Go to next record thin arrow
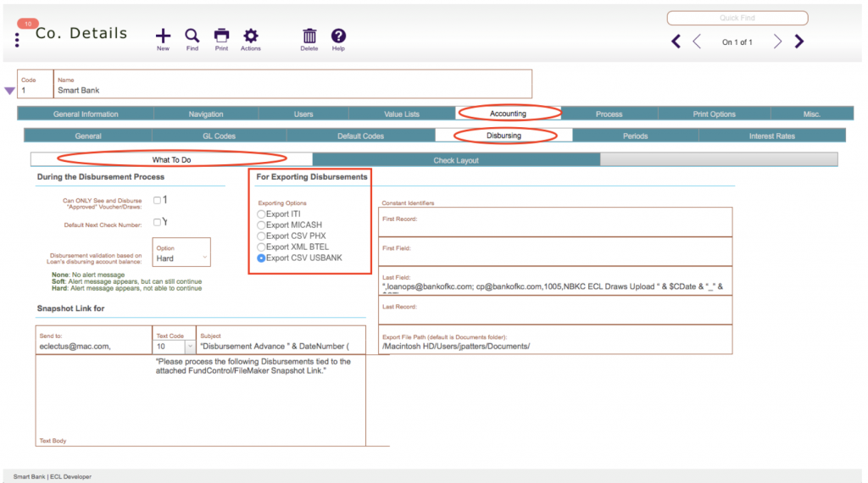The image size is (868, 483). click(778, 42)
